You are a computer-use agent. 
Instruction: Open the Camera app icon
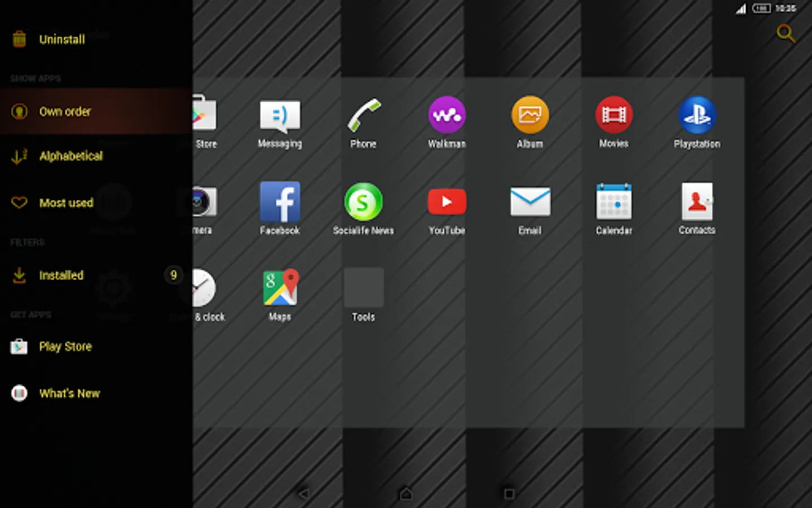pyautogui.click(x=204, y=202)
